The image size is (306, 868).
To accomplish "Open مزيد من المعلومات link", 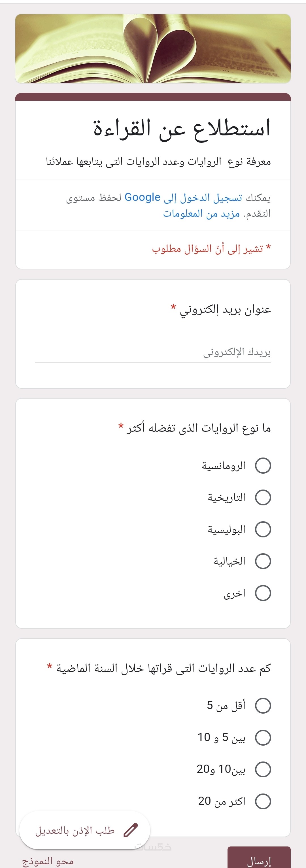I will [x=201, y=214].
